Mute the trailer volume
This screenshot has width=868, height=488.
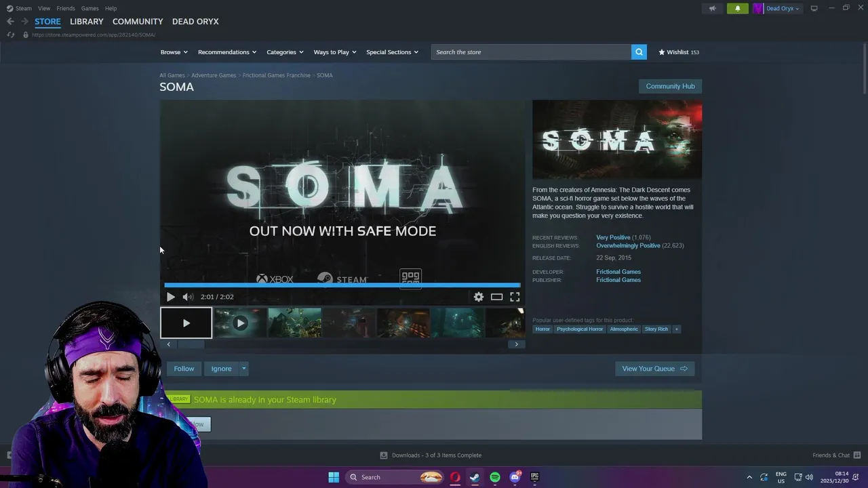(188, 297)
